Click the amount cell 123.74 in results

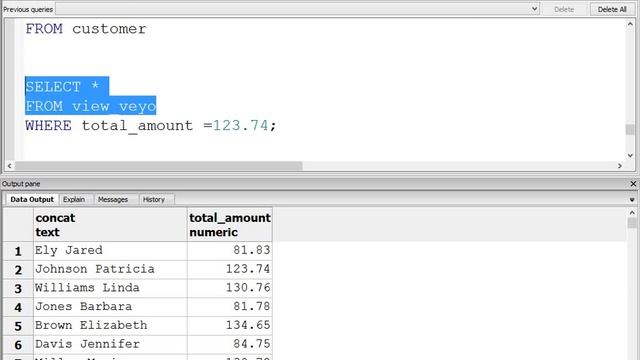tap(230, 269)
